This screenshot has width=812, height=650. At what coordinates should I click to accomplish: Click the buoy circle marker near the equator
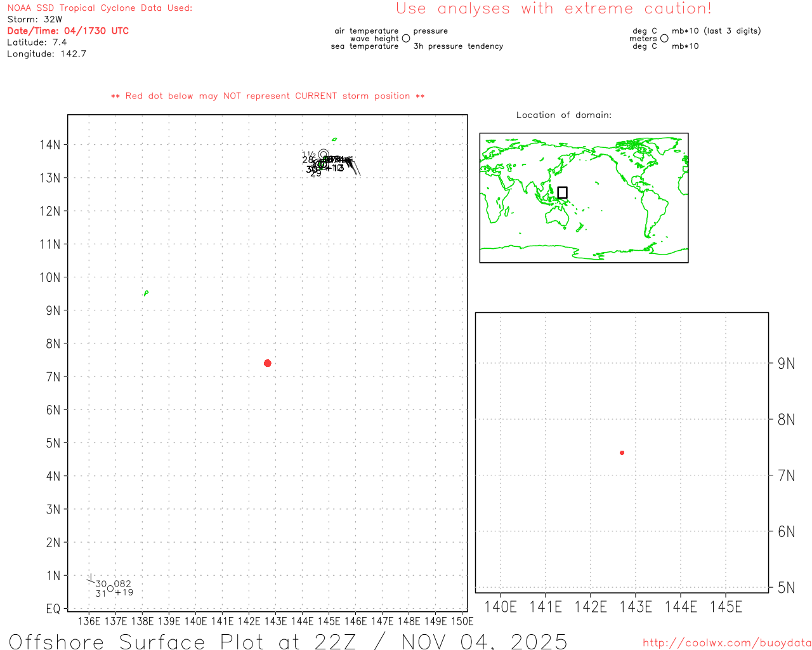coord(110,588)
